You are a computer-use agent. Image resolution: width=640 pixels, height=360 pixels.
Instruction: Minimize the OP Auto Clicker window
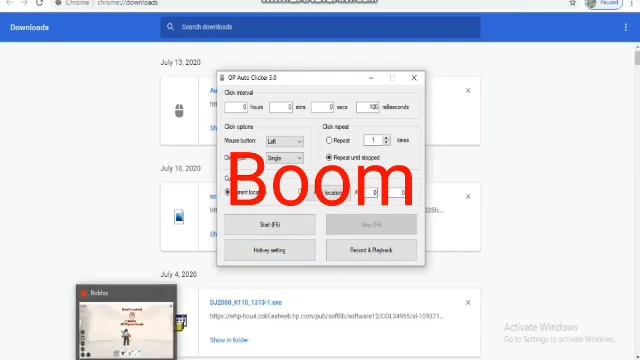point(371,78)
